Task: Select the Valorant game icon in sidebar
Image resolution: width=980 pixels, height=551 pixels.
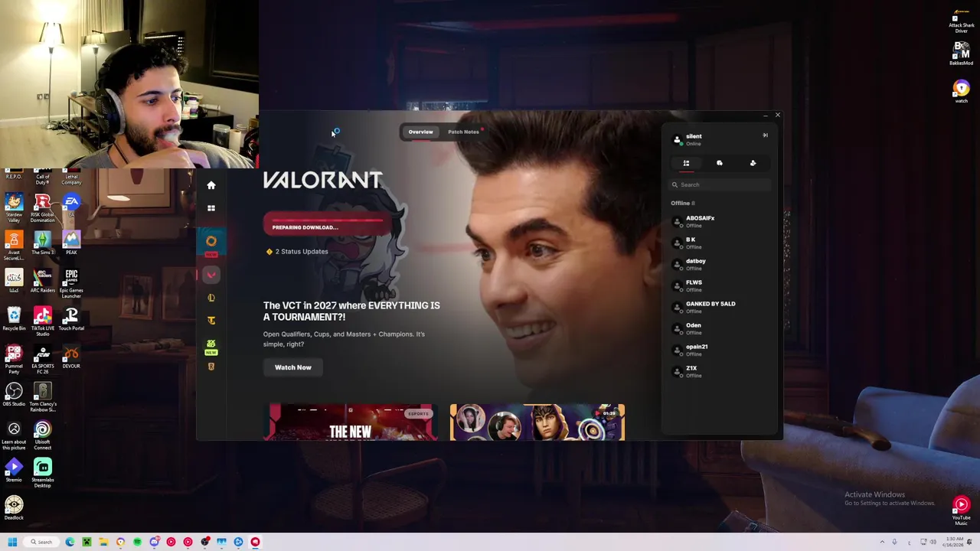Action: 211,275
